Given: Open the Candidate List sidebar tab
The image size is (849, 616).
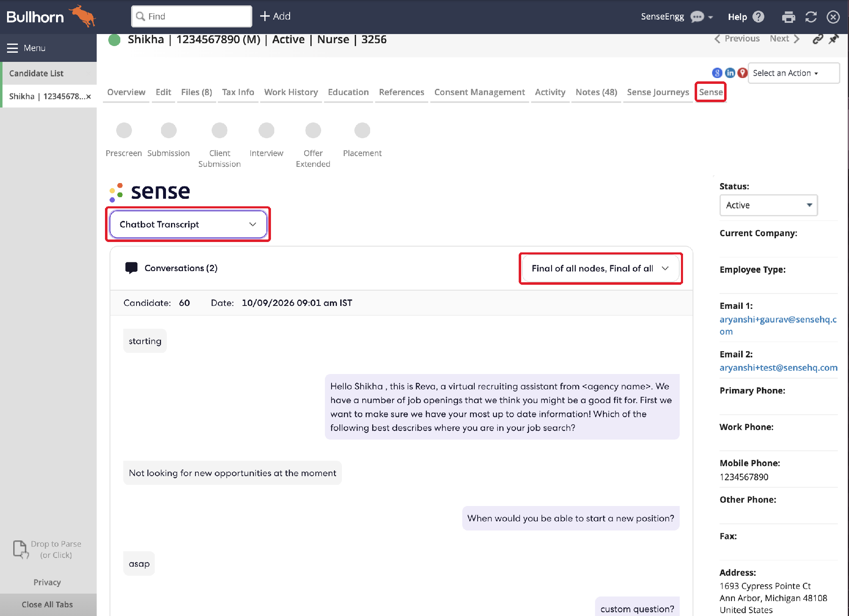Looking at the screenshot, I should tap(49, 73).
